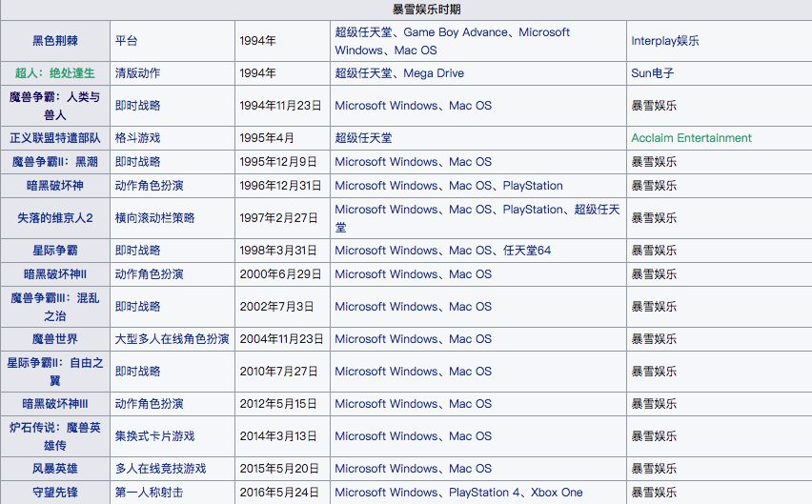The image size is (812, 504).
Task: Open 炉石传说:魔兽英雄传 game link
Action: tap(55, 436)
